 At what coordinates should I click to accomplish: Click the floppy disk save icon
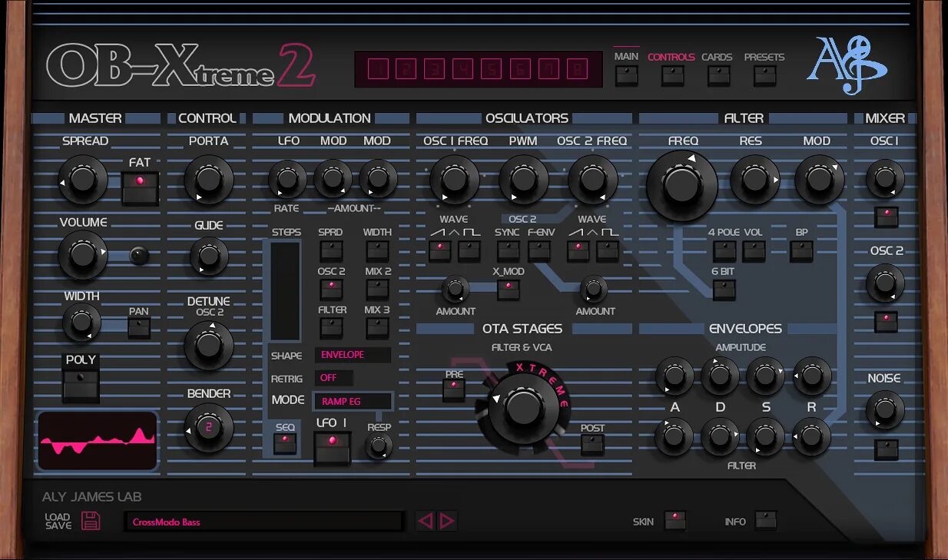[91, 521]
